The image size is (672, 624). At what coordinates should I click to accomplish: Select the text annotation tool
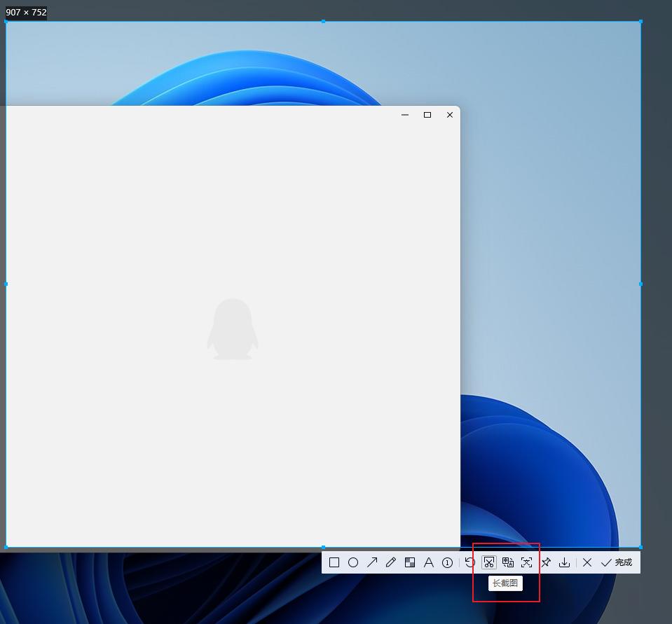click(x=429, y=562)
